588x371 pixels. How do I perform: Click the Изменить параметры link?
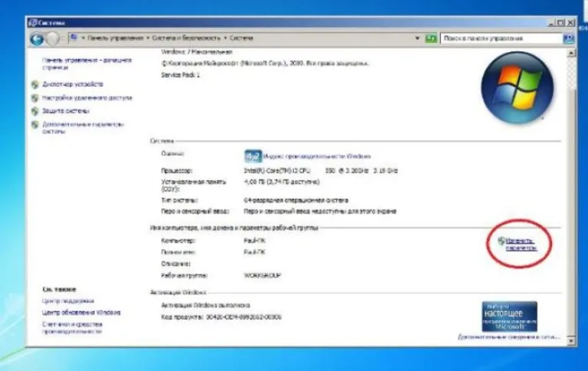click(x=521, y=245)
